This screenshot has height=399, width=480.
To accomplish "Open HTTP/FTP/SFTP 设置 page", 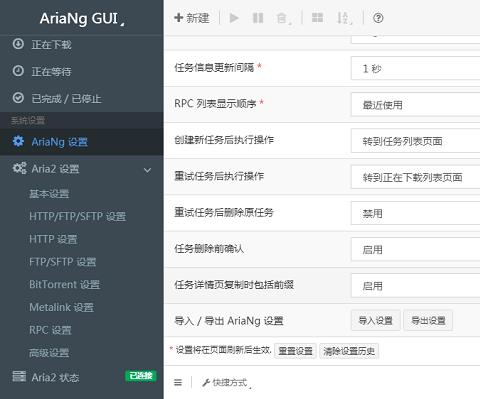I will tap(78, 216).
